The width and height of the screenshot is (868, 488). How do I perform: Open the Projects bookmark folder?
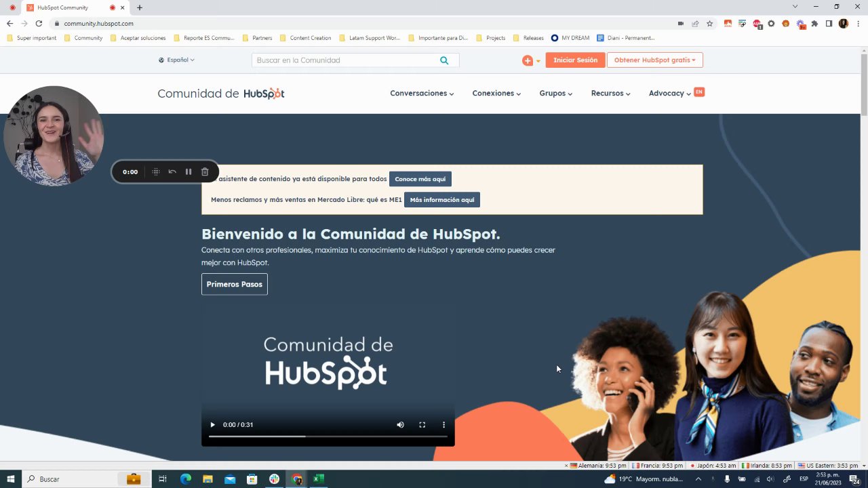pos(491,38)
